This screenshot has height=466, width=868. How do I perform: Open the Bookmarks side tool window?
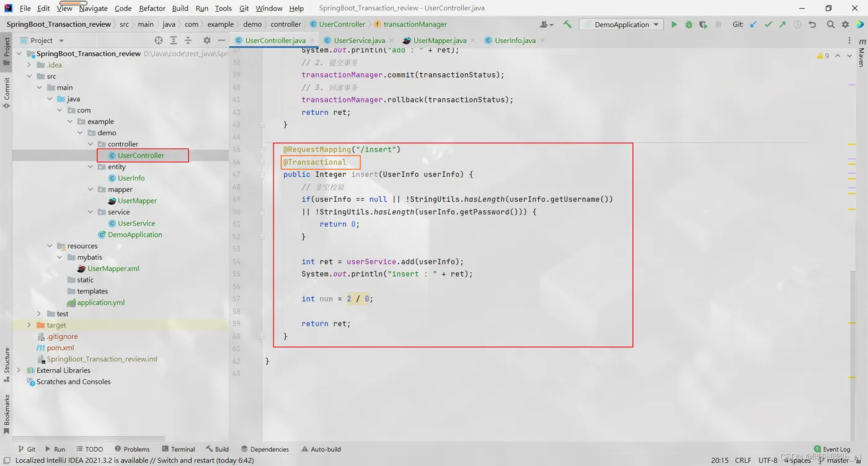point(6,414)
